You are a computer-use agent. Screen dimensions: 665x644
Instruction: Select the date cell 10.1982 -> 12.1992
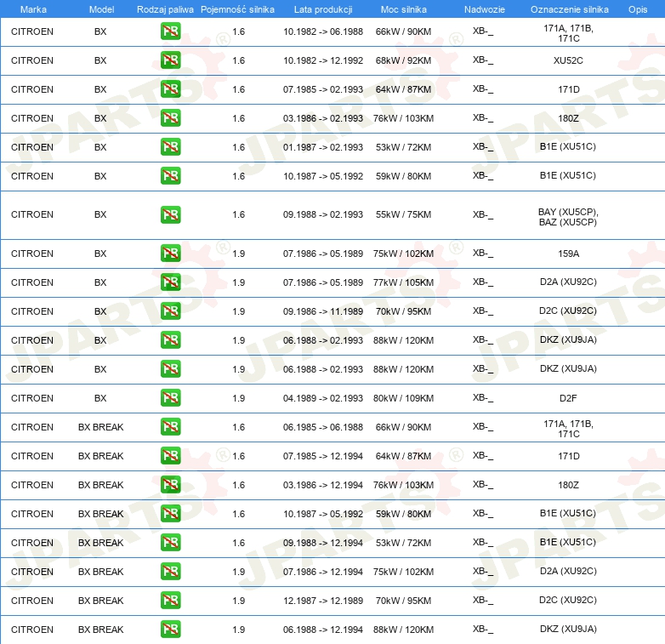323,60
